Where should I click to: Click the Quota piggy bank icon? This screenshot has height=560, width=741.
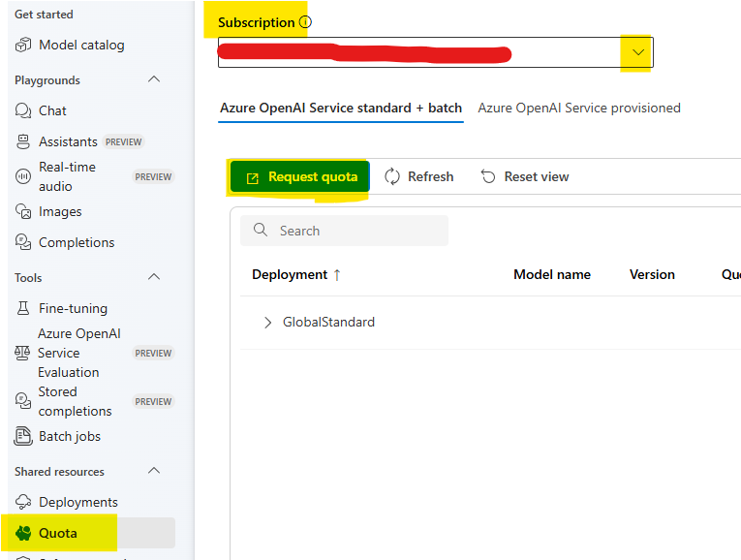[x=23, y=533]
